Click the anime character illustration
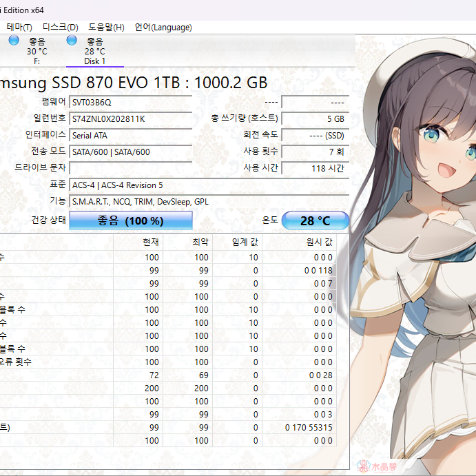The width and height of the screenshot is (476, 476). click(413, 252)
